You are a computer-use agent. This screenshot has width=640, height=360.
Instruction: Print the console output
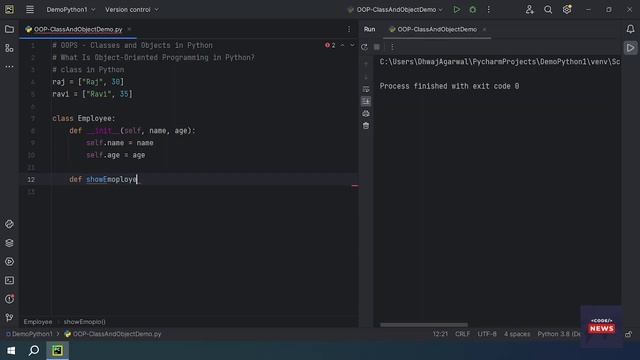(x=366, y=113)
